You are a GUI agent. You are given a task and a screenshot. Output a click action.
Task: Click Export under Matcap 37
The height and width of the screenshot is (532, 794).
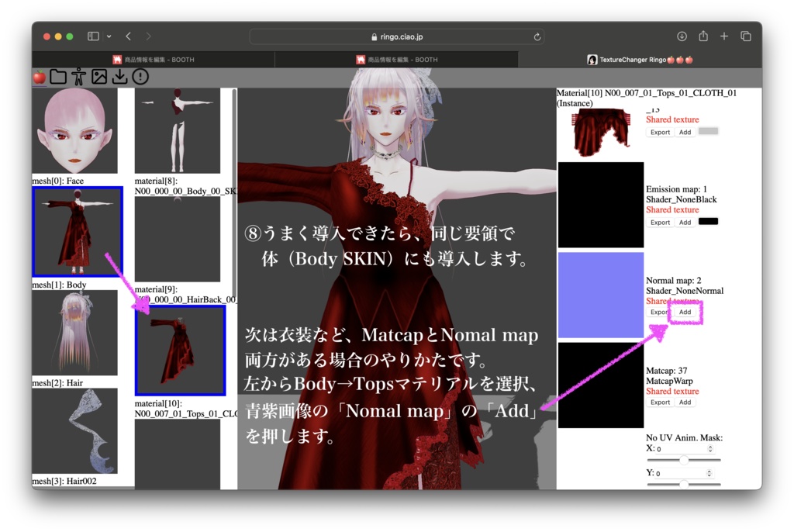tap(660, 402)
